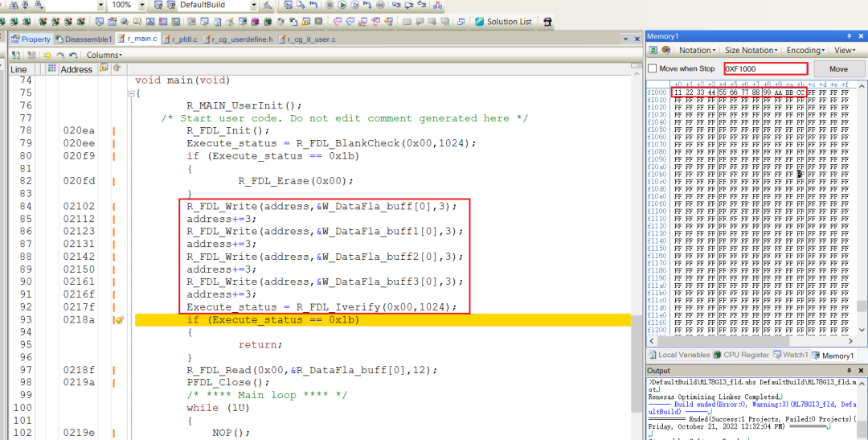Click the gray Forward arrow in the editor toolbar
This screenshot has width=868, height=440.
click(x=60, y=55)
